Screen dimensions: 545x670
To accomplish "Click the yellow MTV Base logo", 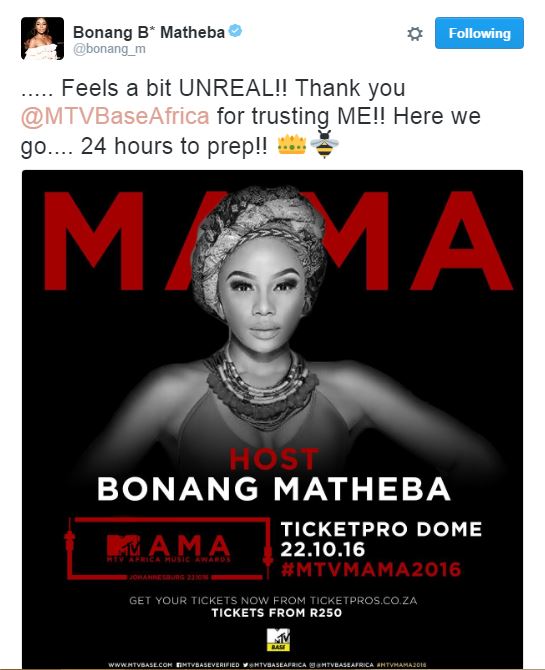I will click(x=278, y=640).
